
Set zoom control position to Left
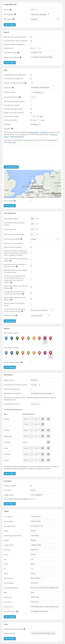click(31, 116)
